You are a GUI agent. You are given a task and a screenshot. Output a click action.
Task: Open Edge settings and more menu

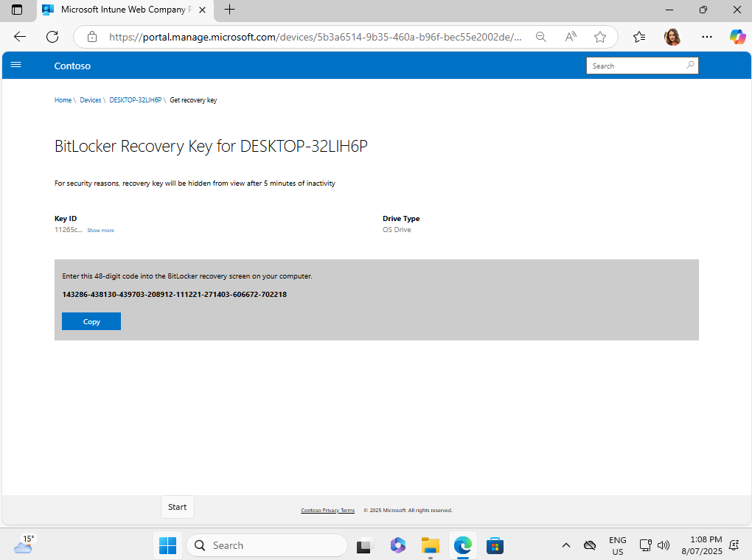click(707, 37)
